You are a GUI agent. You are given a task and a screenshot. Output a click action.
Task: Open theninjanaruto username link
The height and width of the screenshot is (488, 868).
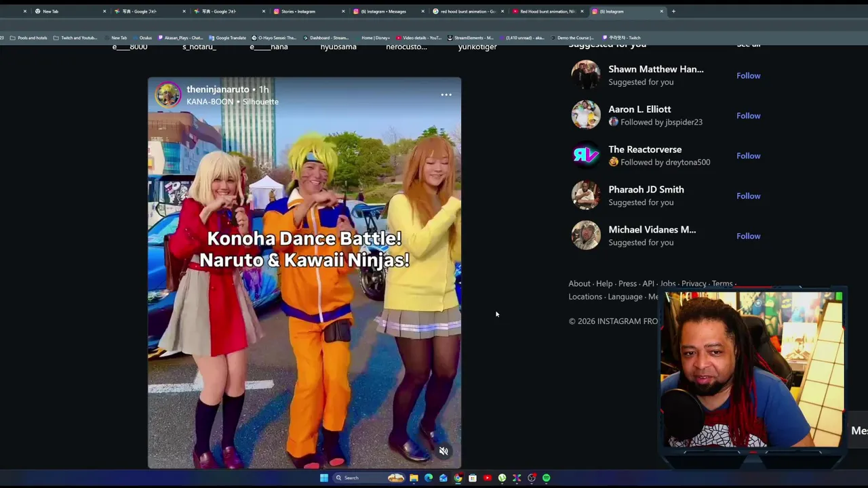tap(218, 89)
